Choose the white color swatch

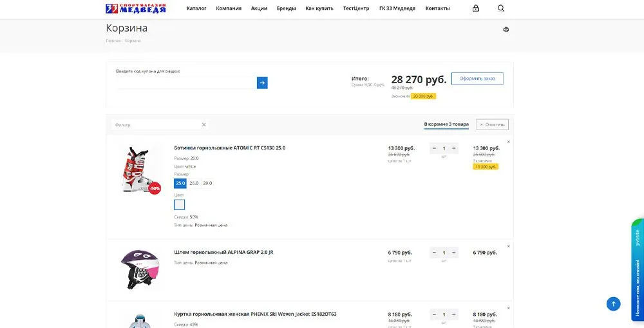pos(180,205)
